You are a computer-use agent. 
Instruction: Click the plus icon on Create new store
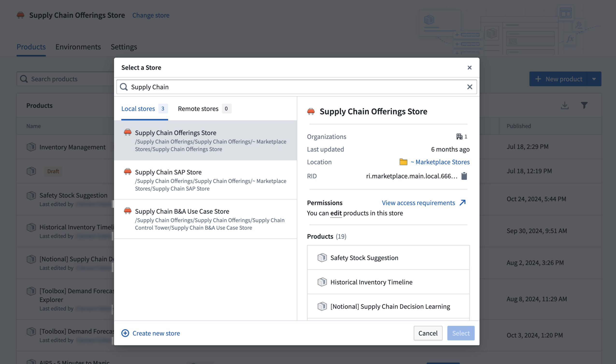click(x=125, y=333)
